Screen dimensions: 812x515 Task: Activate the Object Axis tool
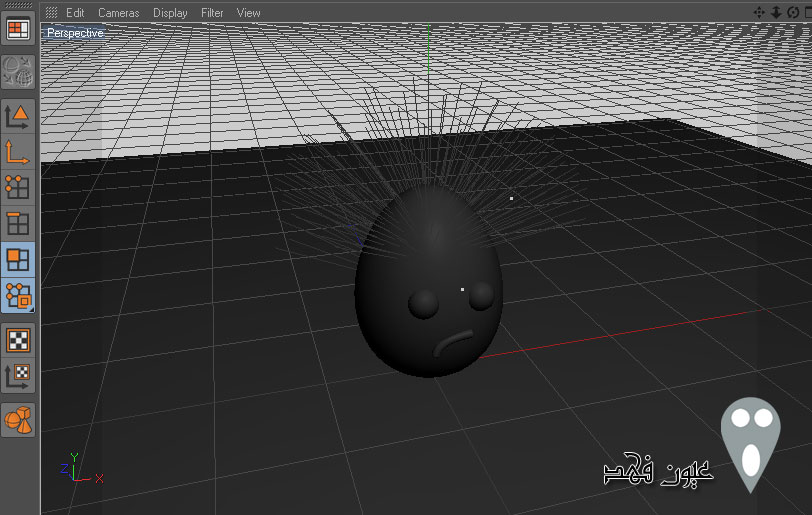pyautogui.click(x=18, y=152)
